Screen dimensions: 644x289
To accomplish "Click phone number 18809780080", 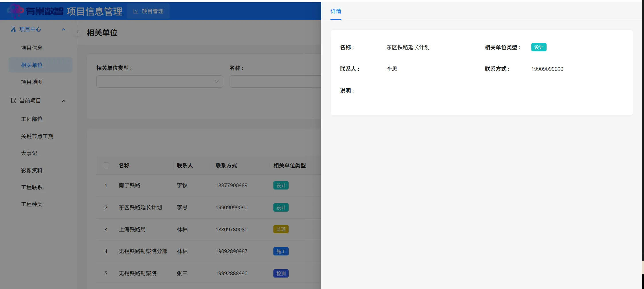I will 231,229.
